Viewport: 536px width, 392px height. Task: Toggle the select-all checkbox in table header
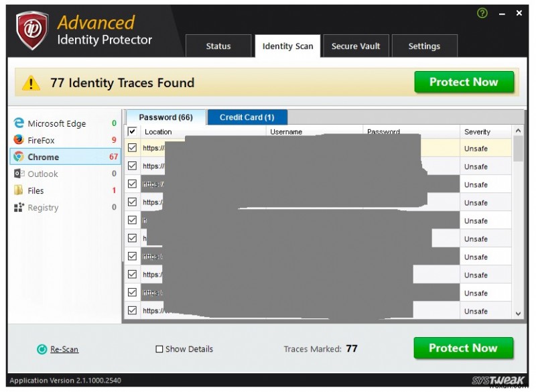(x=132, y=132)
